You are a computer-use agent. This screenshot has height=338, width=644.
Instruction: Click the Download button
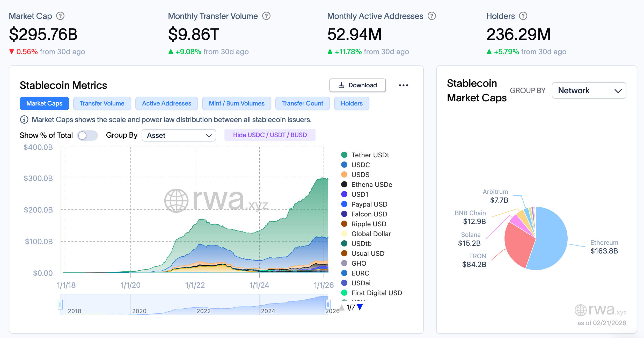coord(357,85)
